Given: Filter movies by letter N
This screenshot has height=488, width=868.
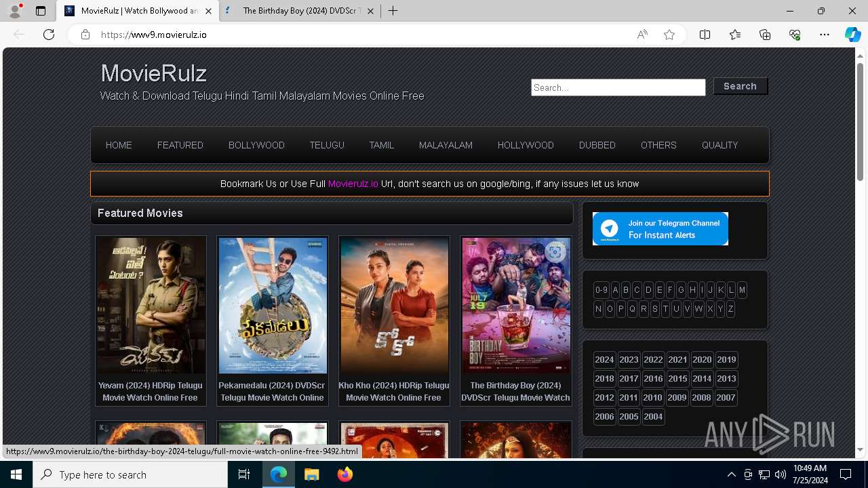Looking at the screenshot, I should pos(598,309).
